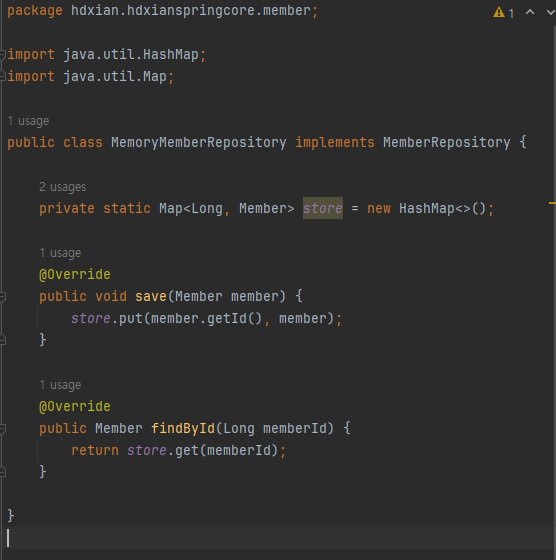Click the package name hdxian.hdxianspringcore.member
The width and height of the screenshot is (556, 560).
pos(191,10)
